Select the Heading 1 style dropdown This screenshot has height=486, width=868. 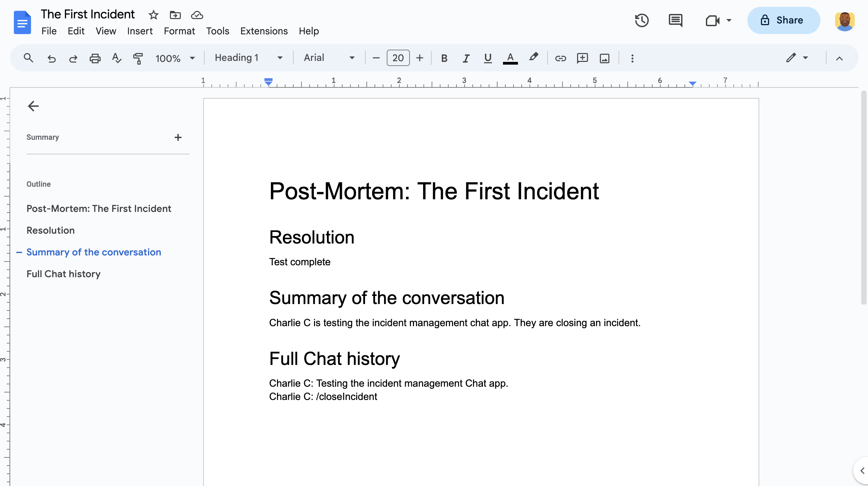247,58
